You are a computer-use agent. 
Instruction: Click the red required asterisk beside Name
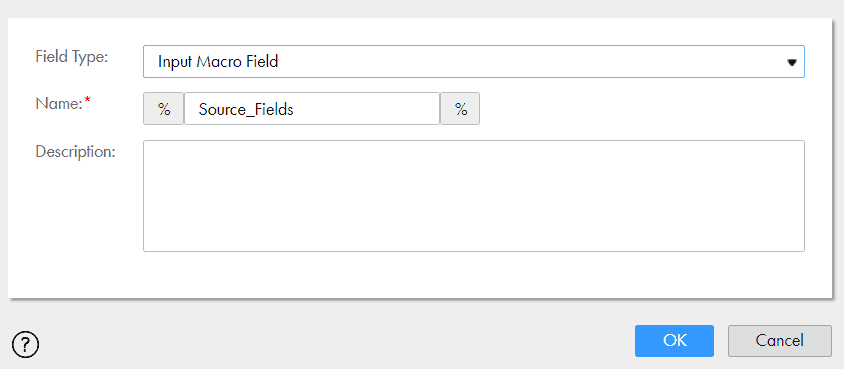coord(87,101)
